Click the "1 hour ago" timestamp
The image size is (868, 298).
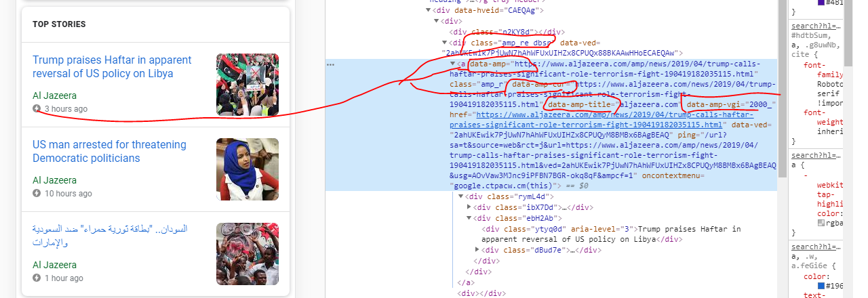tap(64, 278)
